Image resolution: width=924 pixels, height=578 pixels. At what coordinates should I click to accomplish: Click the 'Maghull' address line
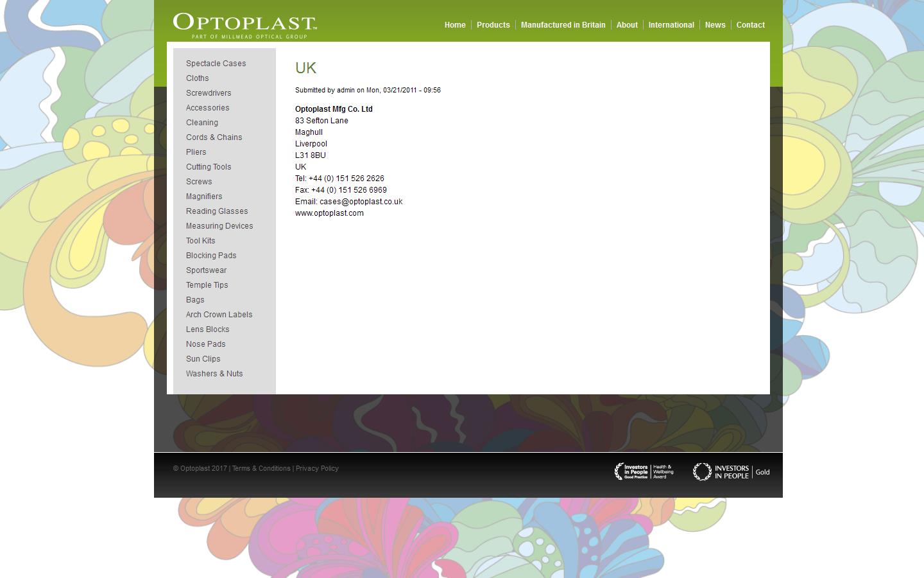309,132
